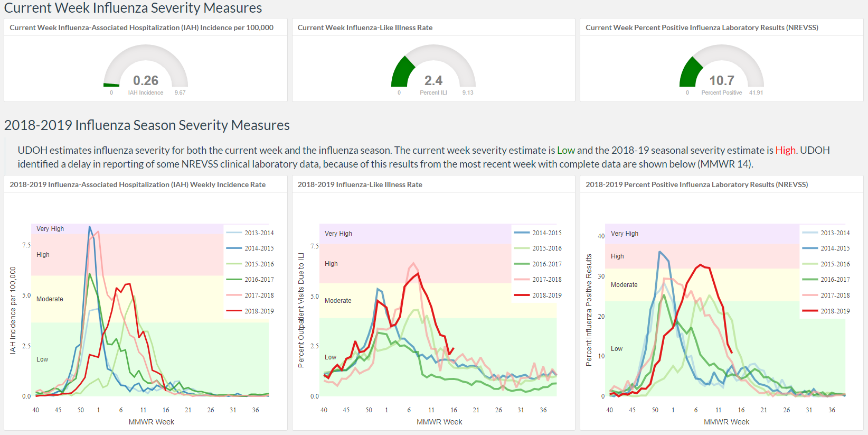Toggle 2013-2014 series in IAH Weekly Incidence legend
868x435 pixels.
[250, 233]
